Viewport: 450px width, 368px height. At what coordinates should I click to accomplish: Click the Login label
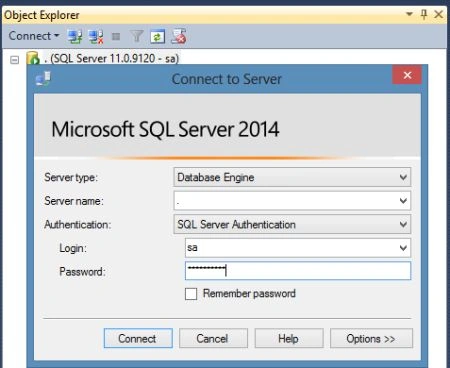73,248
